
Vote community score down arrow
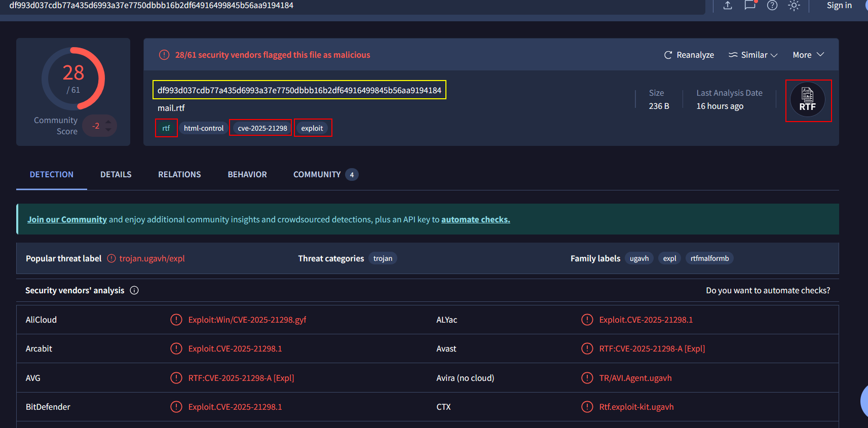point(108,130)
